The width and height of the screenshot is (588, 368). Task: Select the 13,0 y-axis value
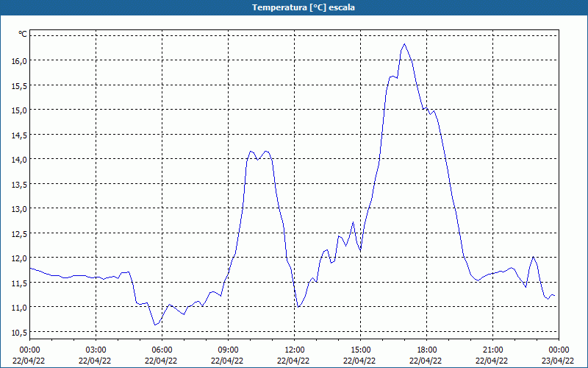click(x=20, y=209)
